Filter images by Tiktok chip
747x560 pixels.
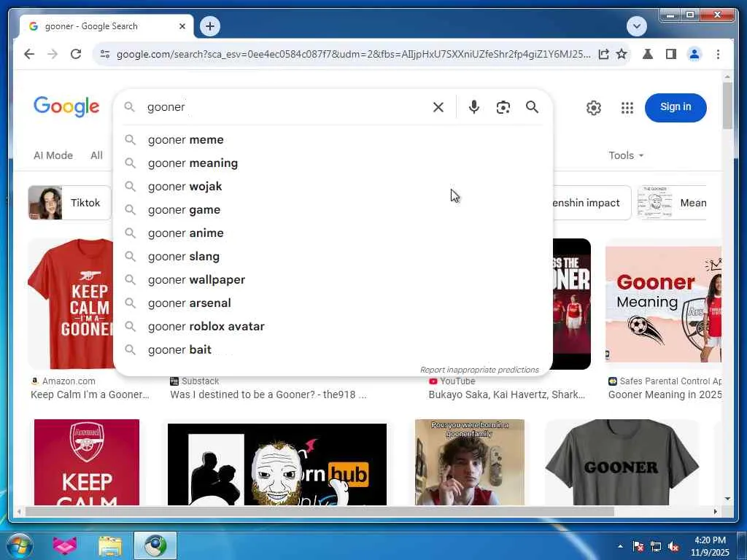tap(69, 203)
